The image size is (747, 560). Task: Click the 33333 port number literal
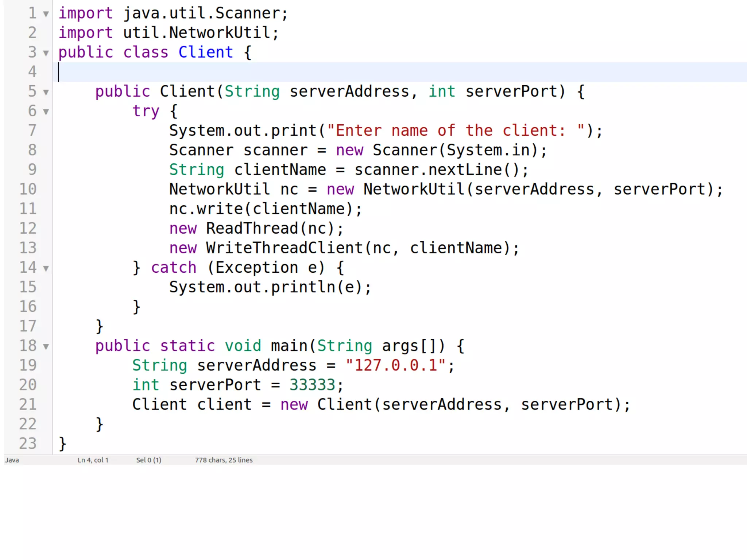(312, 385)
